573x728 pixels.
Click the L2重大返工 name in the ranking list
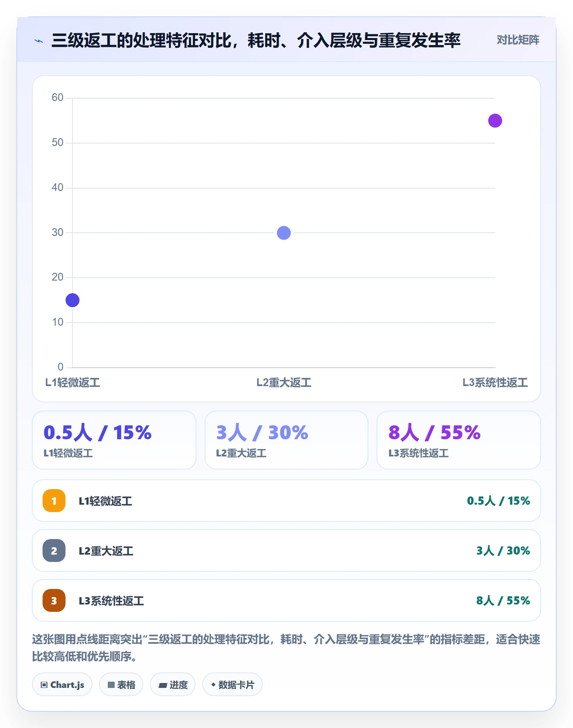[x=106, y=551]
